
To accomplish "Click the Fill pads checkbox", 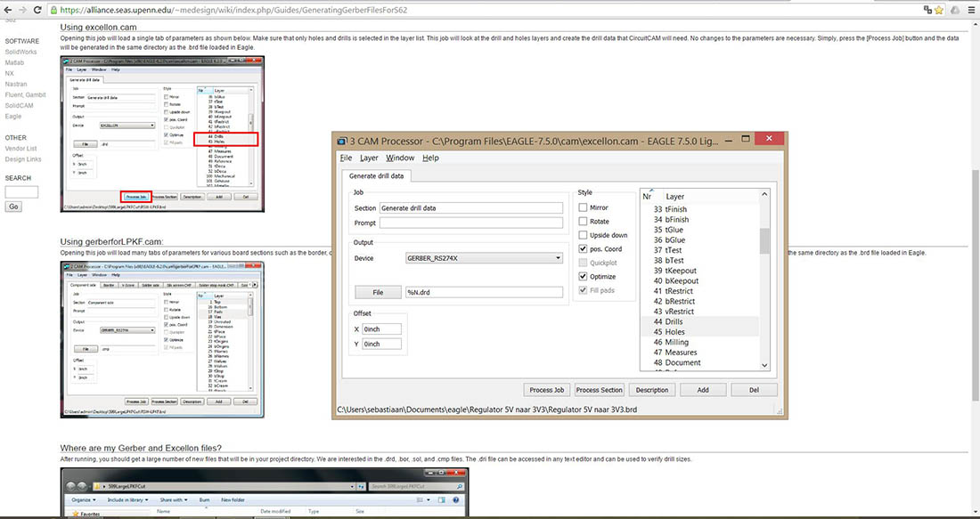I will 584,290.
